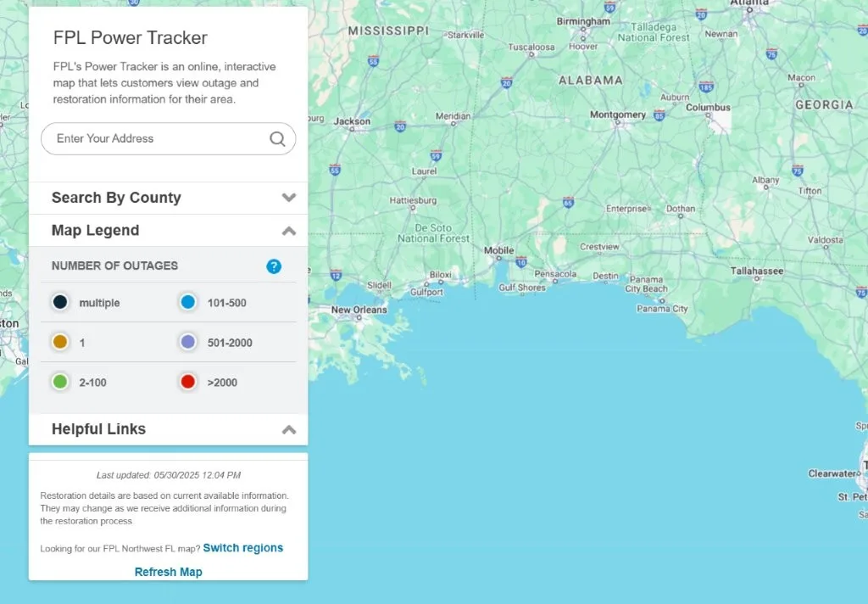Viewport: 868px width, 604px height.
Task: Click Talladega National Forest label
Action: click(654, 32)
